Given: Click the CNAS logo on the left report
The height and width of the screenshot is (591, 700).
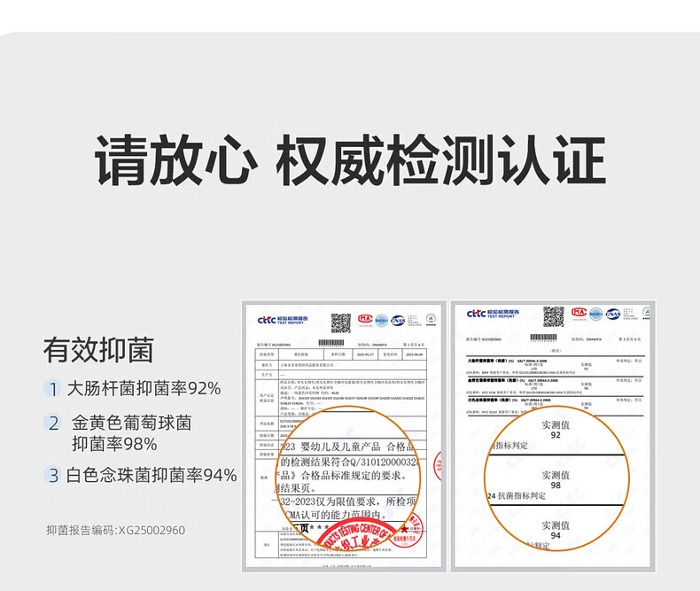Looking at the screenshot, I should 398,320.
